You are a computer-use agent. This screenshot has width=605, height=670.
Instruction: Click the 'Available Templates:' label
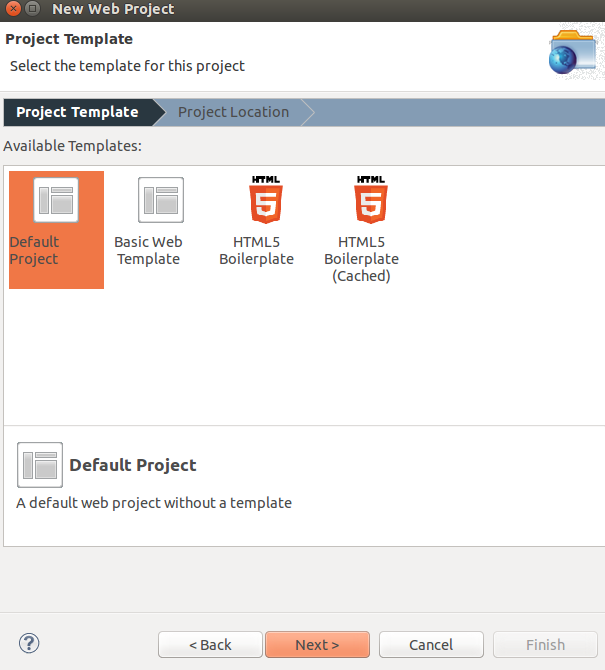point(72,146)
